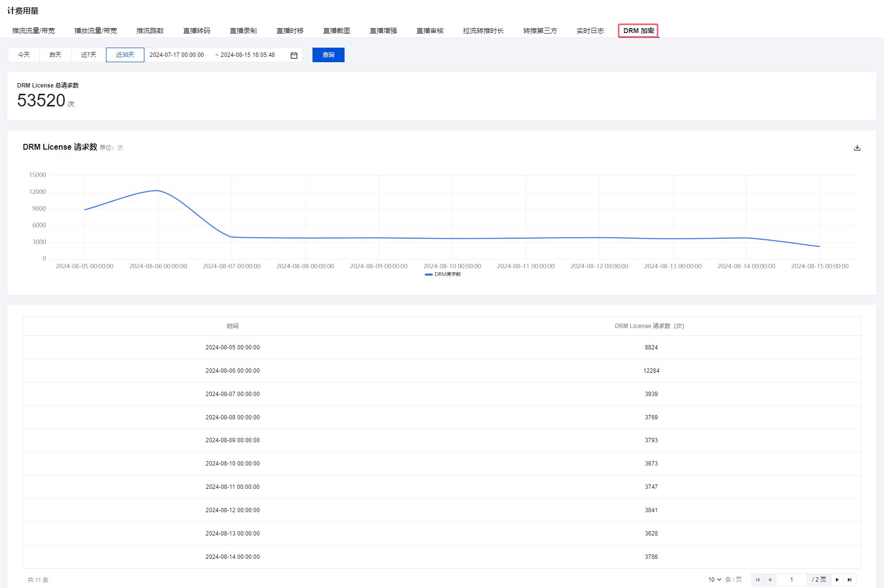Go to the next page of results
Image resolution: width=884 pixels, height=588 pixels.
tap(837, 579)
